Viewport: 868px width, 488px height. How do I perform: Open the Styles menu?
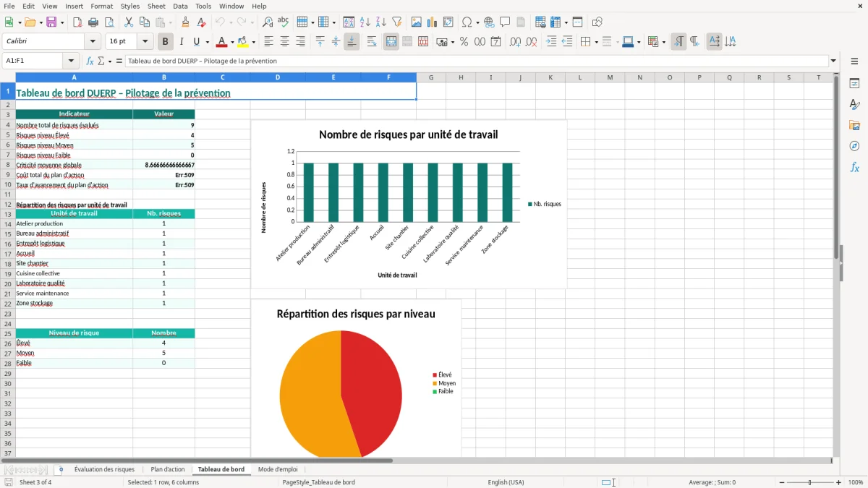click(x=130, y=6)
